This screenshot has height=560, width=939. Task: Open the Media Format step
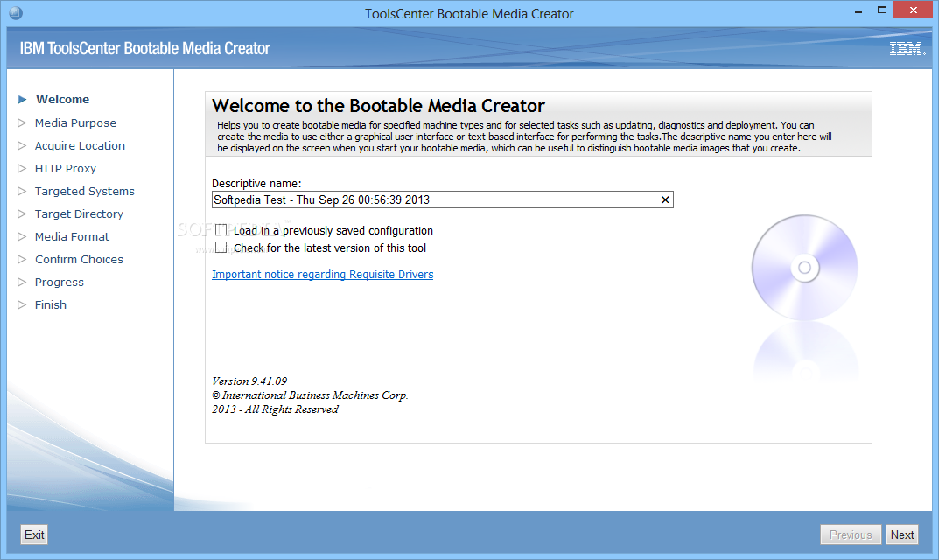[72, 236]
